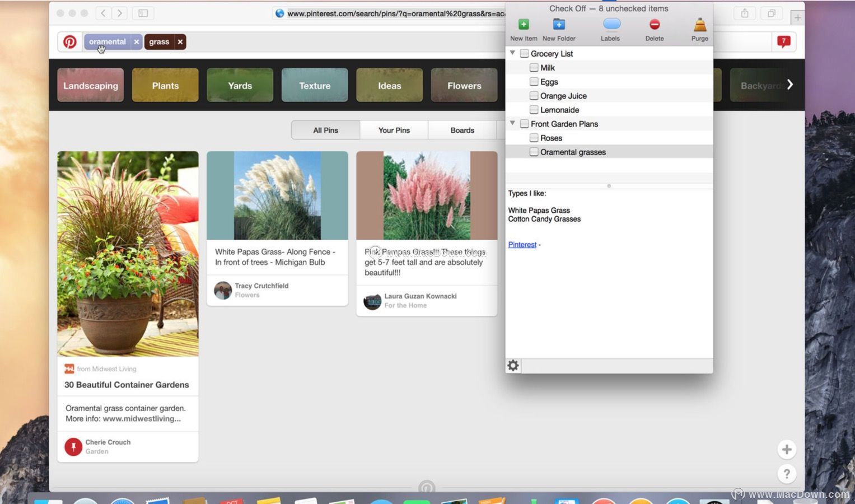Click the globe icon in address bar

pos(279,13)
